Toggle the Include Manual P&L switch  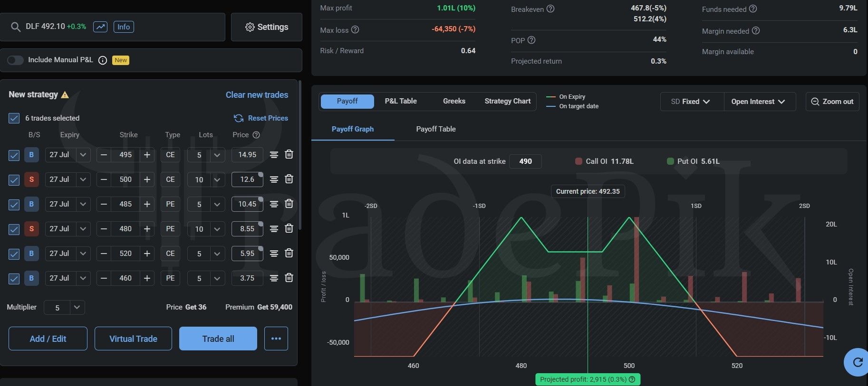[x=15, y=60]
